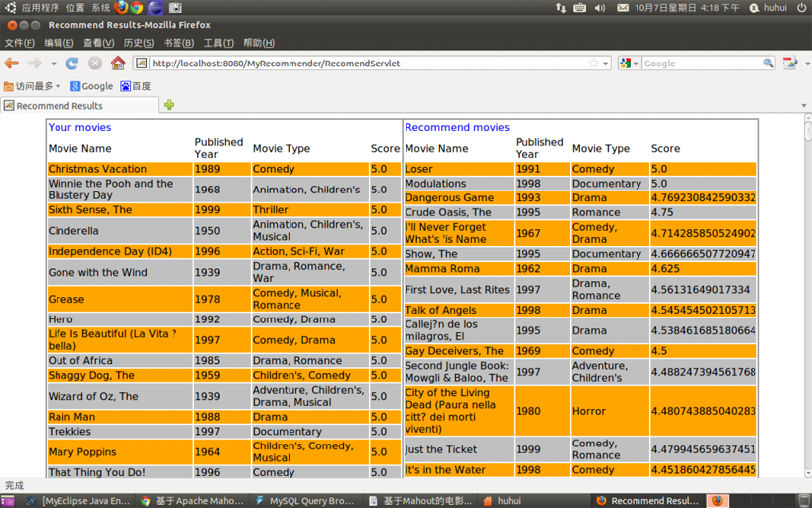Open trash icon in bottom panel
Viewport: 812px width, 508px height.
click(805, 501)
